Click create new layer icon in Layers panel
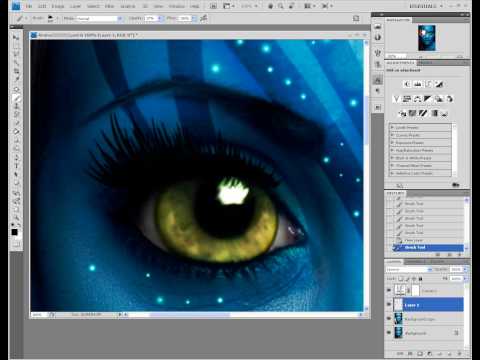The image size is (480, 360). (x=449, y=353)
